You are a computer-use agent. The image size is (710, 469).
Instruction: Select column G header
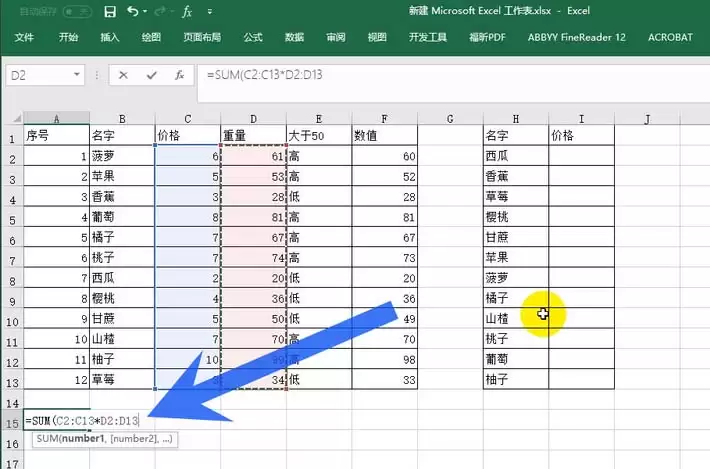point(450,119)
